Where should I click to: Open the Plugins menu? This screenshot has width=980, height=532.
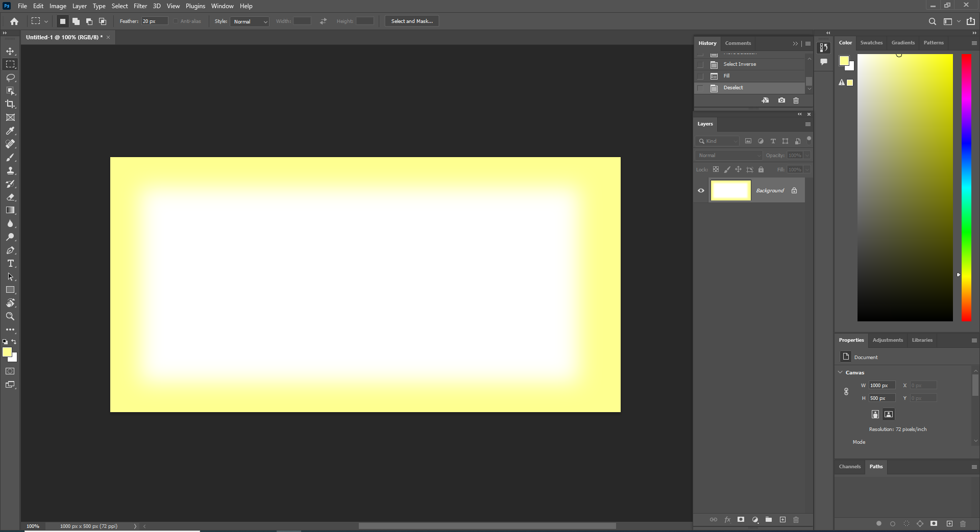coord(195,6)
